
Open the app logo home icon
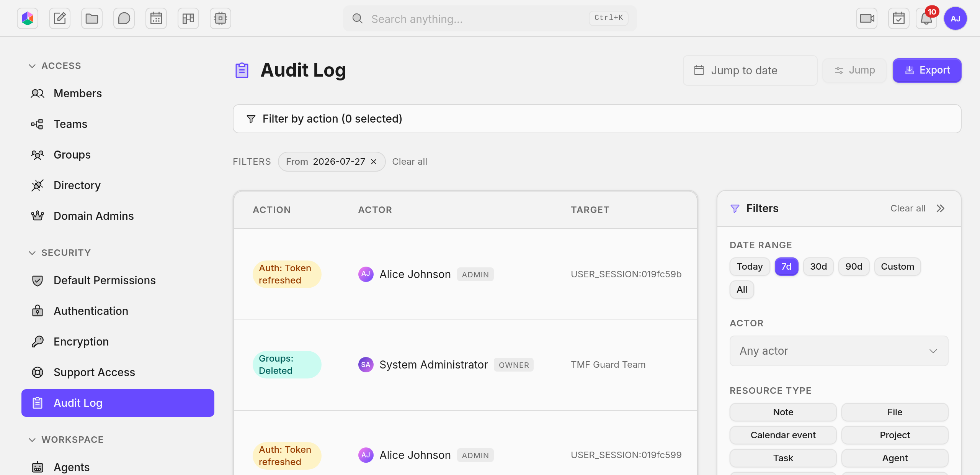point(28,18)
